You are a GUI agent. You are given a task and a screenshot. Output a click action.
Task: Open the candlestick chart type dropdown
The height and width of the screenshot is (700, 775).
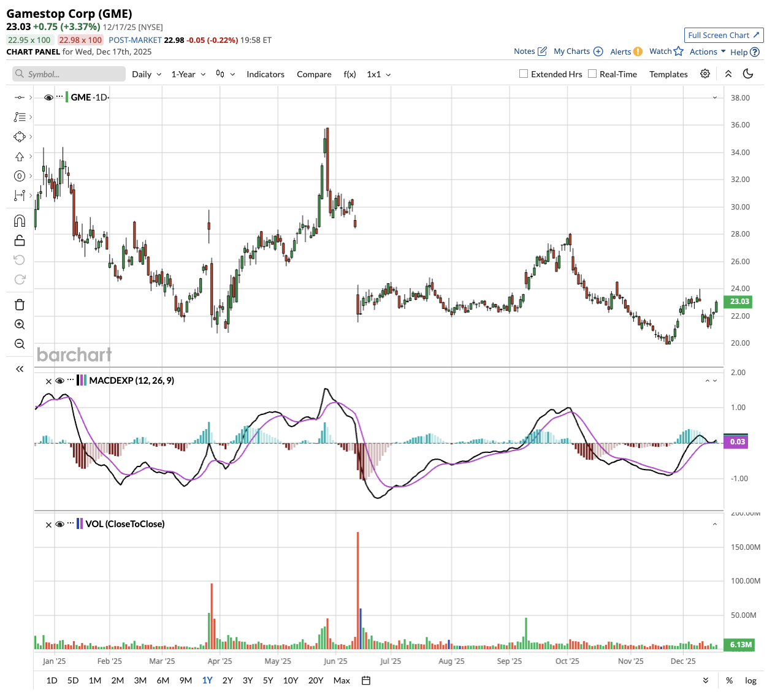(x=225, y=74)
